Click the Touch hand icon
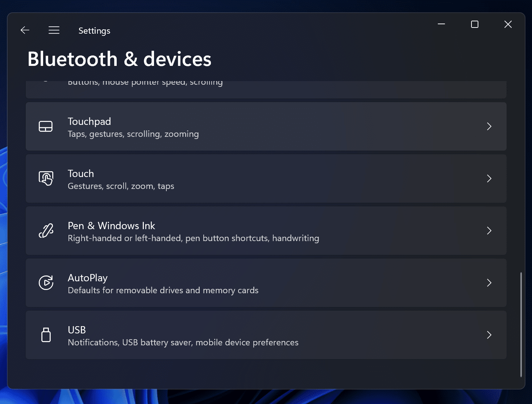The image size is (532, 404). pos(46,178)
